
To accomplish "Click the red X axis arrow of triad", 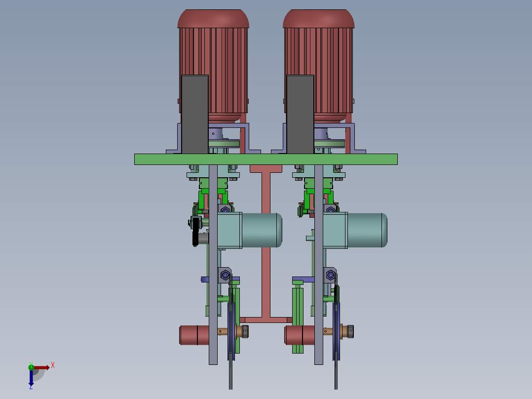I will pyautogui.click(x=42, y=368).
